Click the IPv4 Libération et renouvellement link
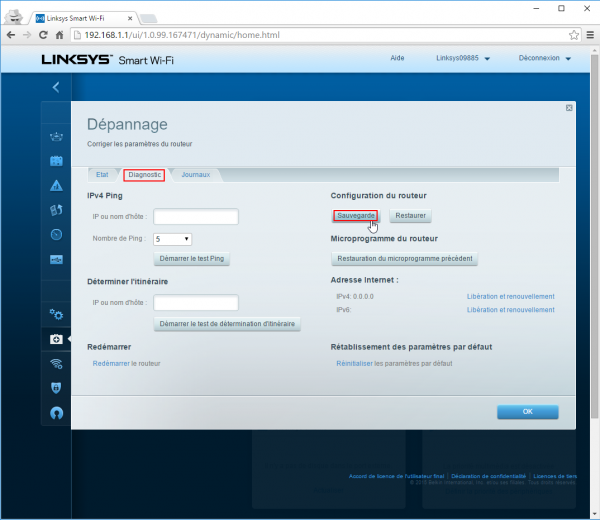 click(x=510, y=296)
